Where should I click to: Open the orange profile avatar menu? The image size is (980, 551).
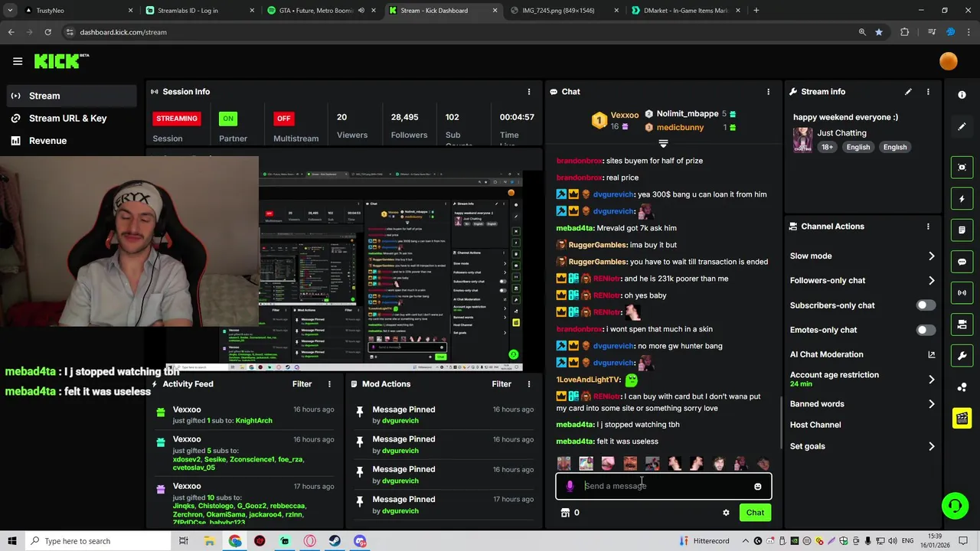click(x=948, y=61)
